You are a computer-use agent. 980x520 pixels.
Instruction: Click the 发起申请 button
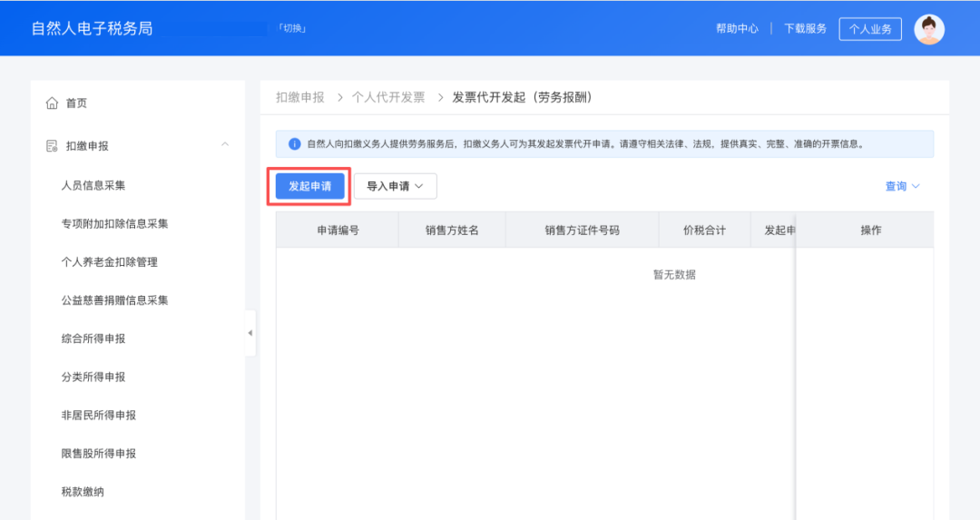click(310, 186)
